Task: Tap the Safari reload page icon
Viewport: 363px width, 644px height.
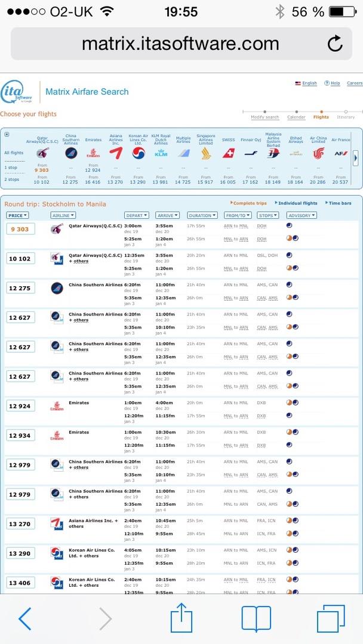Action: pyautogui.click(x=335, y=44)
